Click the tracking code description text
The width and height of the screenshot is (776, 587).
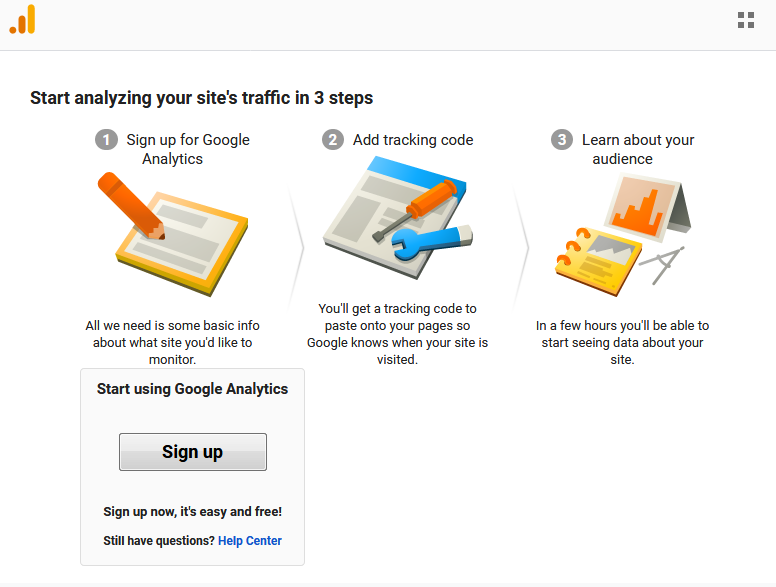click(397, 334)
